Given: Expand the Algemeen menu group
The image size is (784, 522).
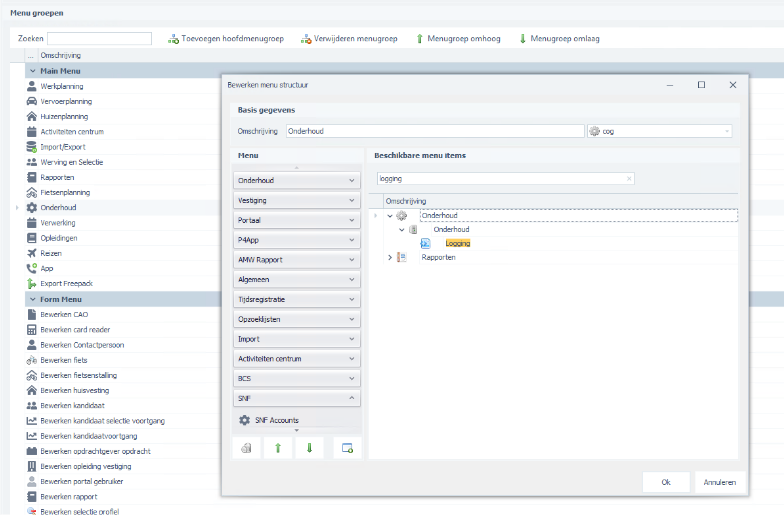Looking at the screenshot, I should (x=352, y=280).
